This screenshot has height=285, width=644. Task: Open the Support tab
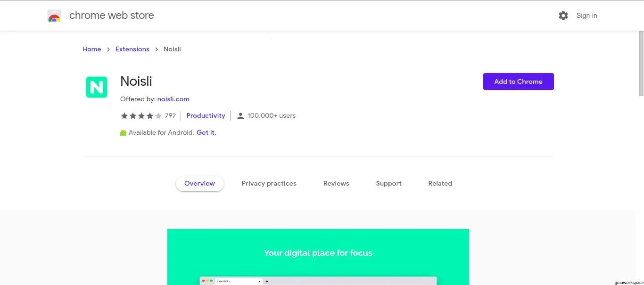(x=389, y=184)
